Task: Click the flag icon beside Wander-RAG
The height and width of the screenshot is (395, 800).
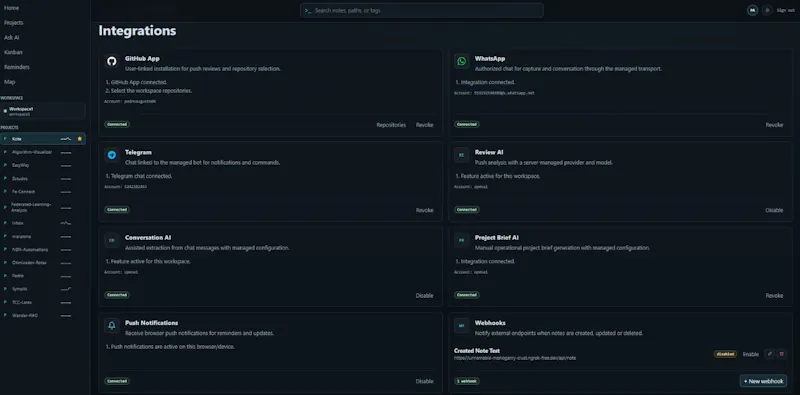Action: pos(6,315)
